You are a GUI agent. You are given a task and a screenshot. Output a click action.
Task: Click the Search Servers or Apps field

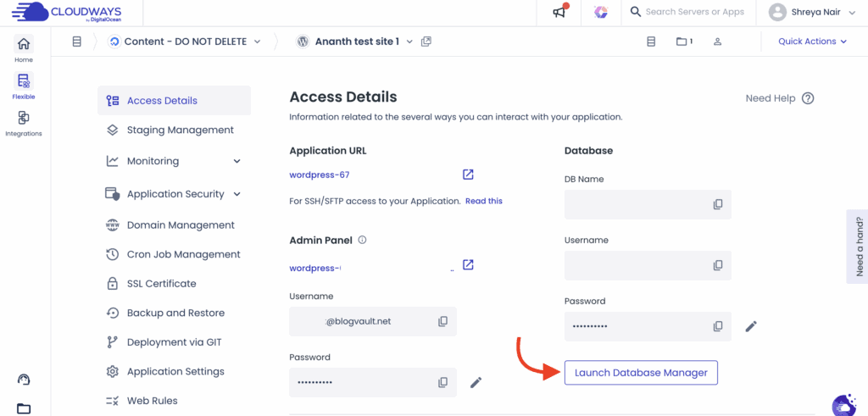click(x=694, y=12)
